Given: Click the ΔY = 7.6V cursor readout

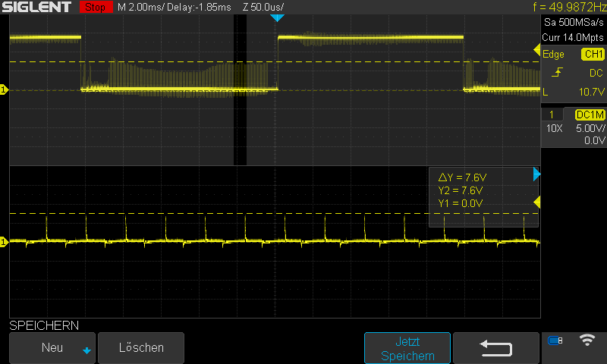Looking at the screenshot, I should tap(462, 177).
